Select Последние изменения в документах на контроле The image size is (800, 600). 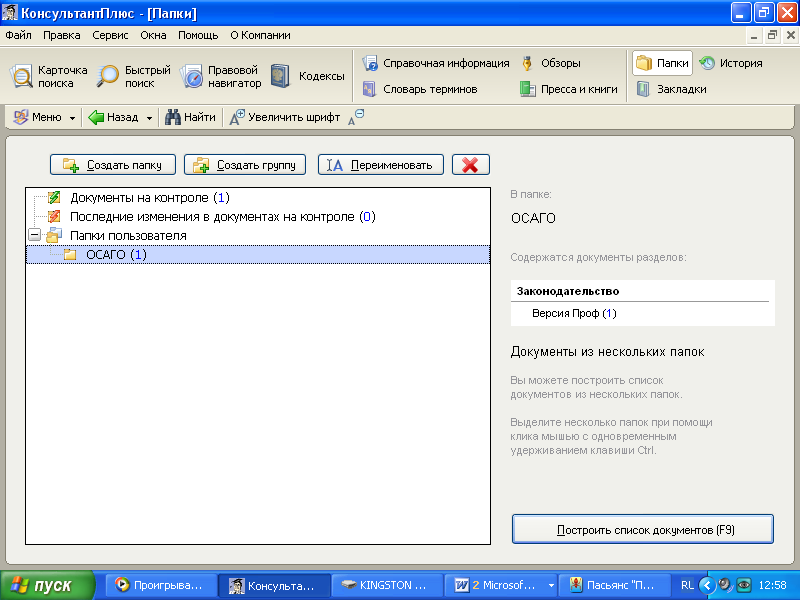point(222,217)
